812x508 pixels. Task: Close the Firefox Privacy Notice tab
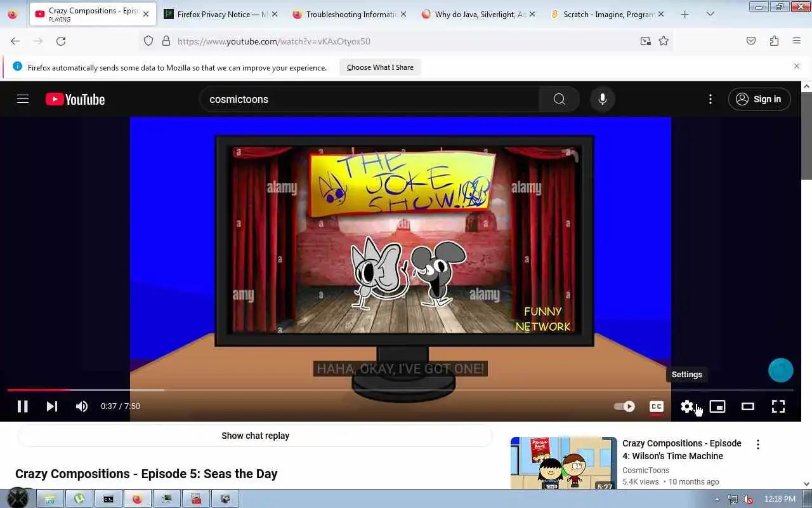pos(274,14)
